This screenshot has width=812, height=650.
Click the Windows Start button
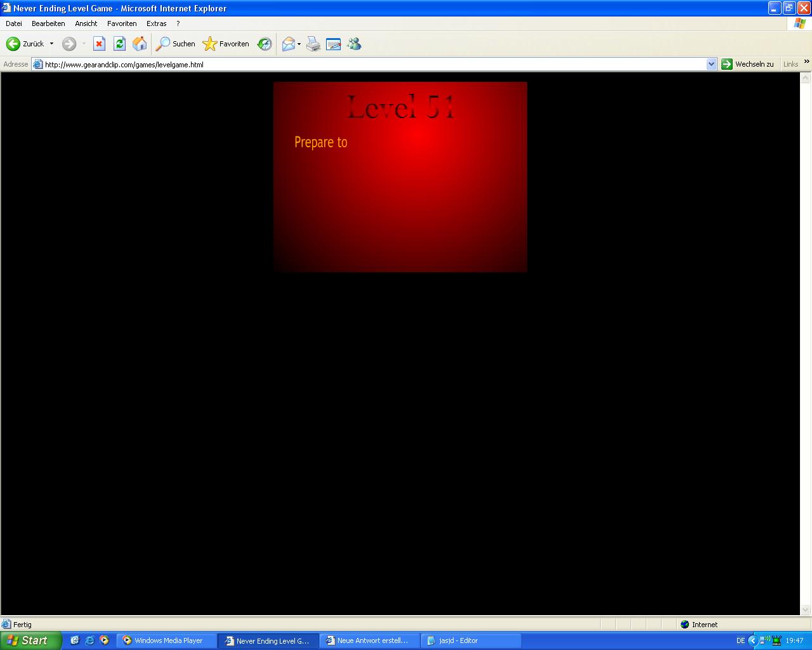(30, 640)
